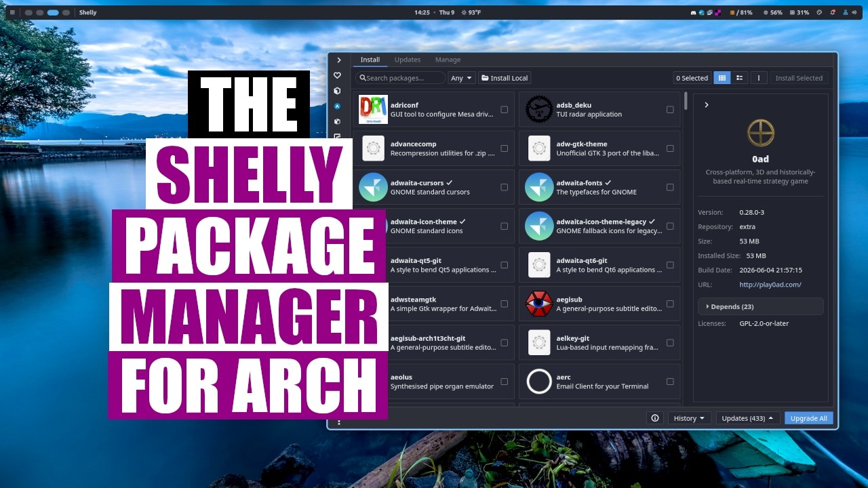
Task: Click the adwaita-icon-theme-legacy round icon
Action: [x=539, y=226]
